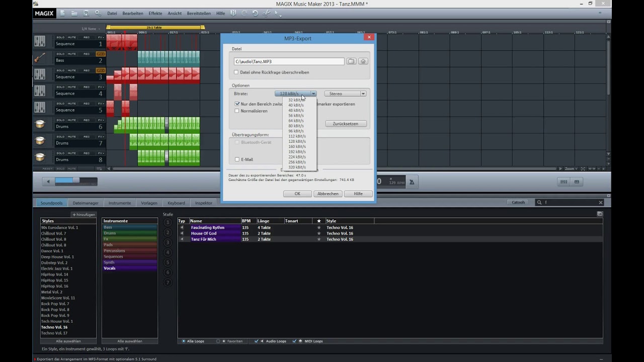The height and width of the screenshot is (362, 644).
Task: Clear the search field with X icon
Action: [600, 203]
